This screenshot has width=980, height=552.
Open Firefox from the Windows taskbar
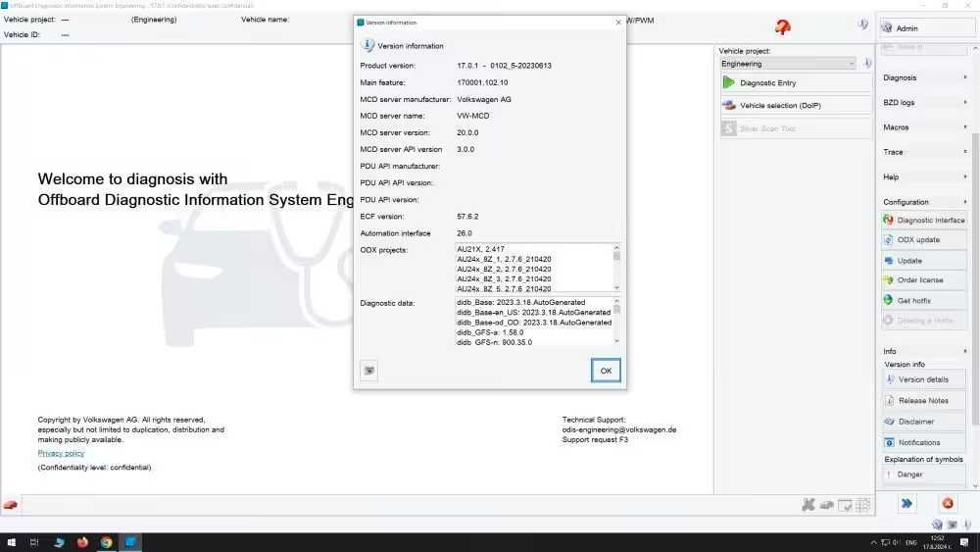(x=82, y=542)
